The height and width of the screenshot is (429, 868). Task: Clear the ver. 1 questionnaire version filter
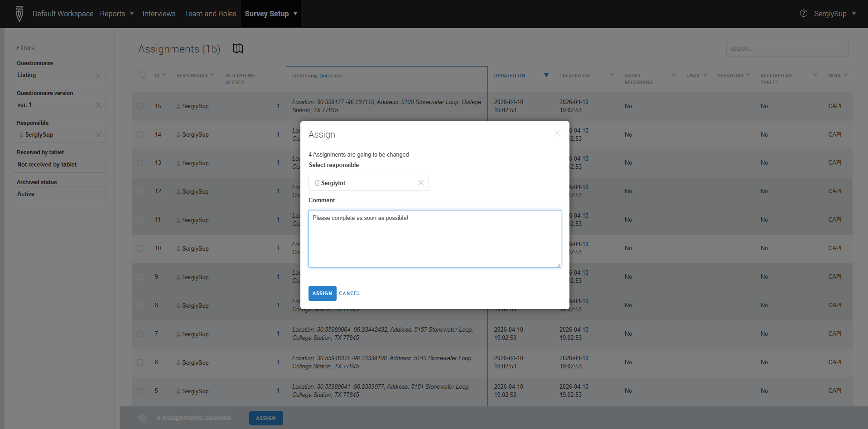click(98, 105)
